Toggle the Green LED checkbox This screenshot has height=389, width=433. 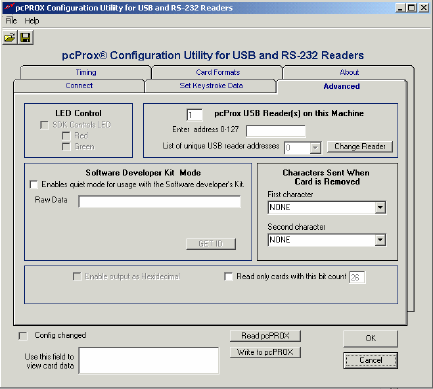point(66,147)
